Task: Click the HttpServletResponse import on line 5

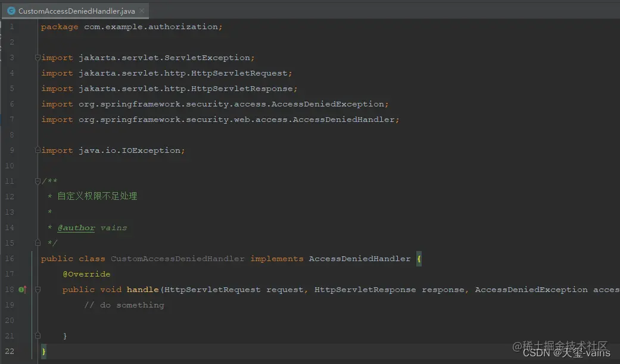Action: (x=186, y=89)
